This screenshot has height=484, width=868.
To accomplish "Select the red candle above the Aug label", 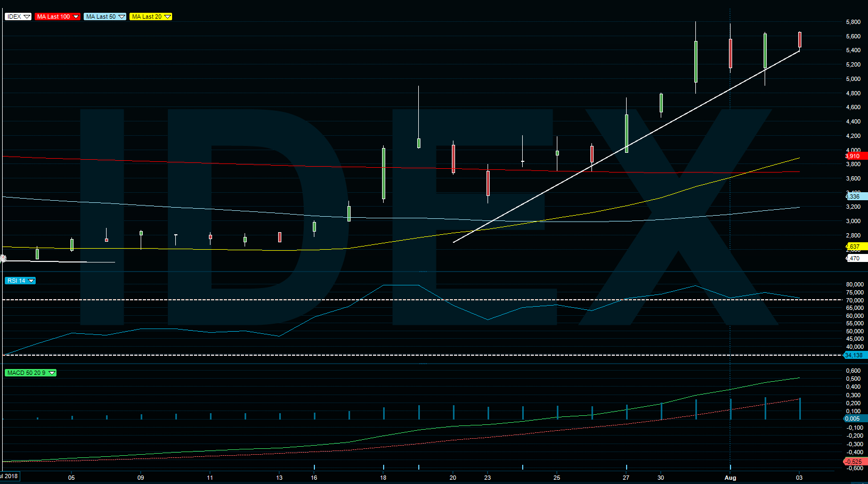I will tap(730, 53).
